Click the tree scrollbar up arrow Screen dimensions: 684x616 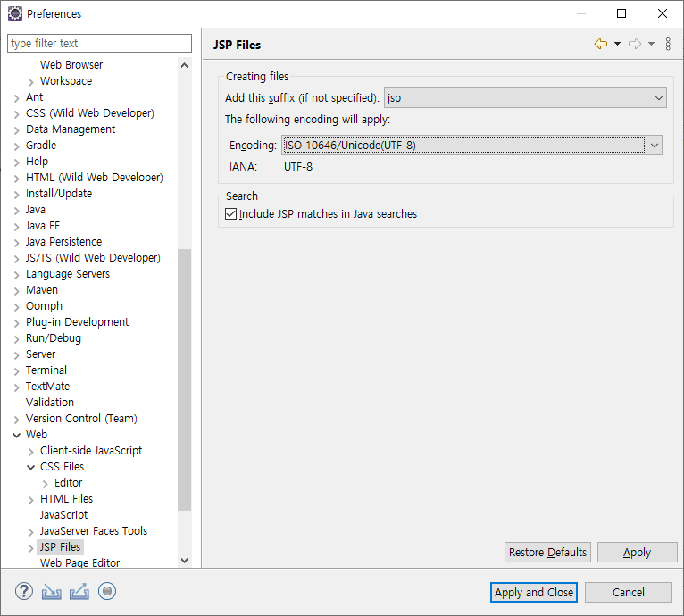click(184, 65)
